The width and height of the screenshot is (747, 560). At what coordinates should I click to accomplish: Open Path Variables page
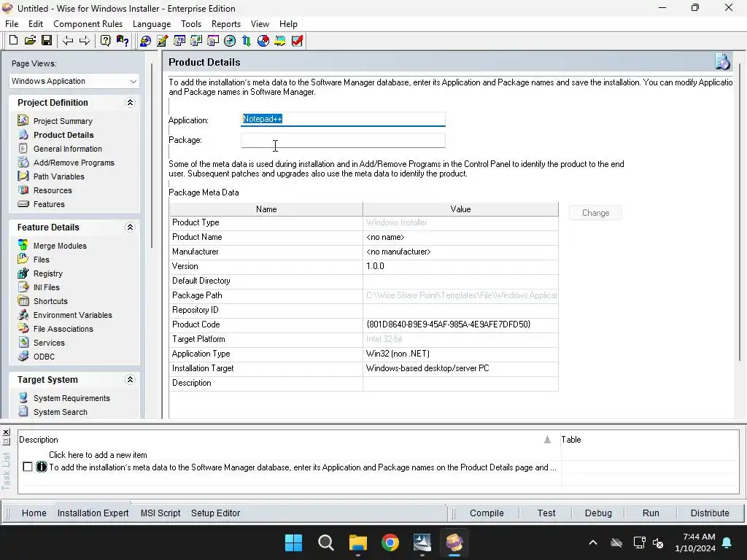pos(58,176)
